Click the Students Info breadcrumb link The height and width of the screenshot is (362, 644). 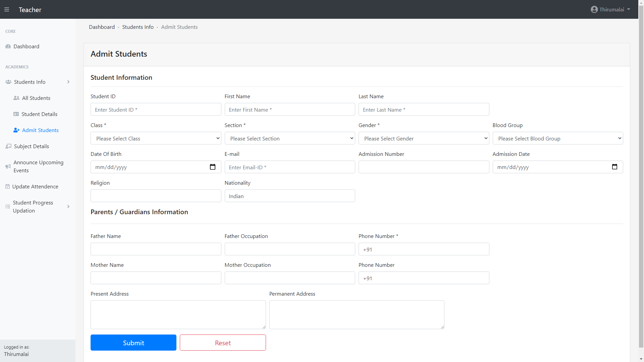(138, 27)
